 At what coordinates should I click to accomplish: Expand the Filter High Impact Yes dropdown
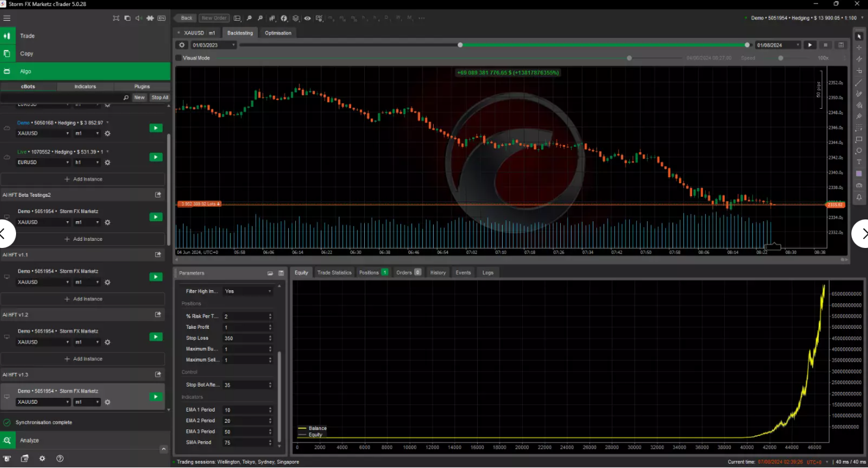248,291
